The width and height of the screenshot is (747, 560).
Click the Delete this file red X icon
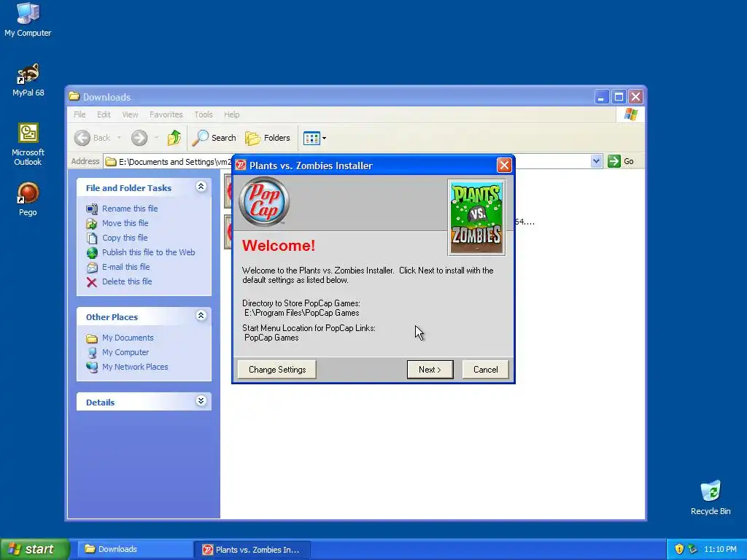92,282
